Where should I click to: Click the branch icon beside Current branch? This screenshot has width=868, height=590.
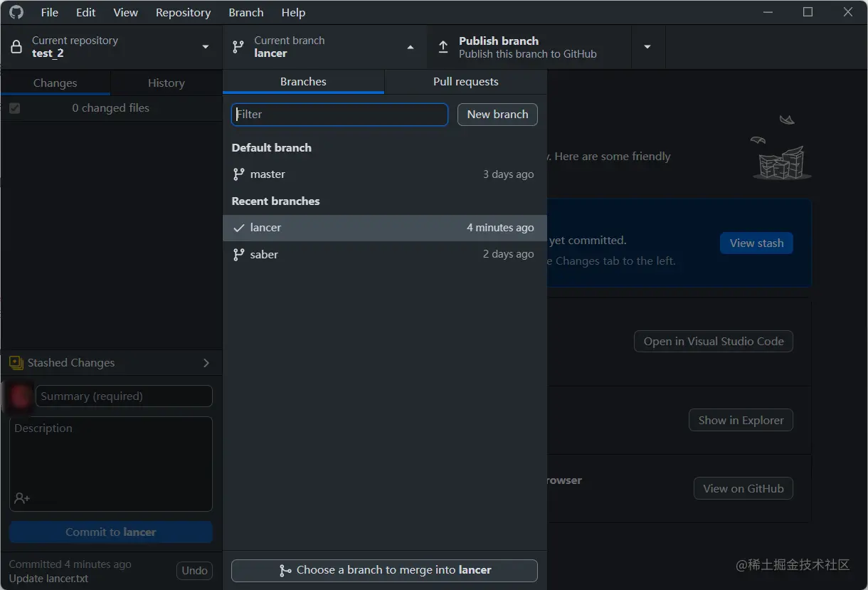(238, 47)
